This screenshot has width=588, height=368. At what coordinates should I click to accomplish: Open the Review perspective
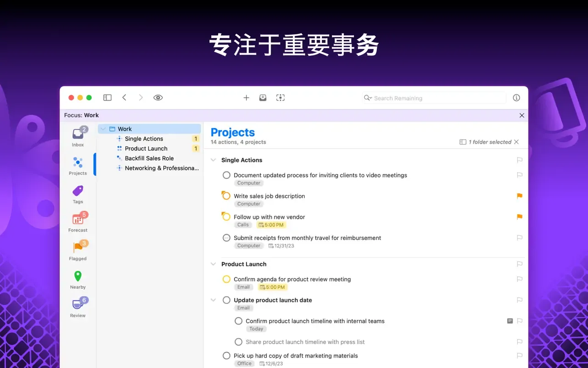click(x=78, y=308)
